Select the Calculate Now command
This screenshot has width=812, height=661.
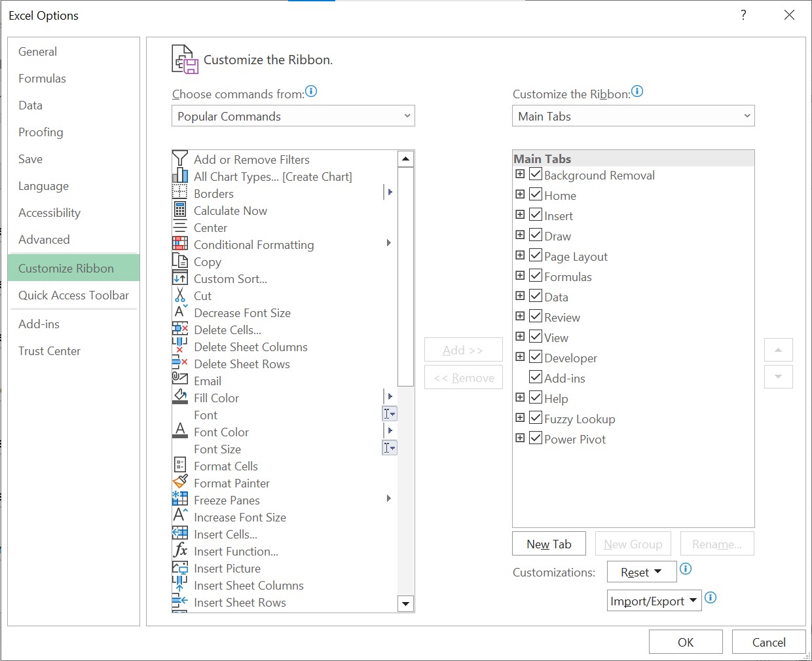[230, 210]
